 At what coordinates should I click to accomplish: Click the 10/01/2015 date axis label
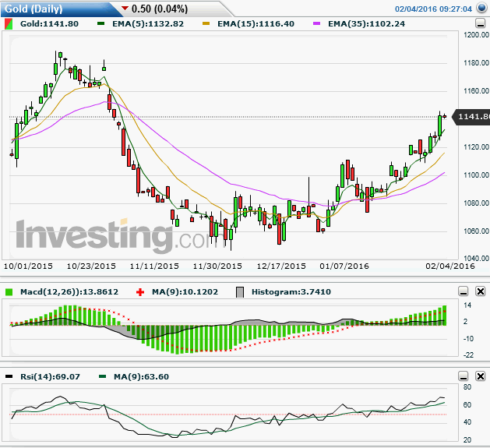pos(28,266)
